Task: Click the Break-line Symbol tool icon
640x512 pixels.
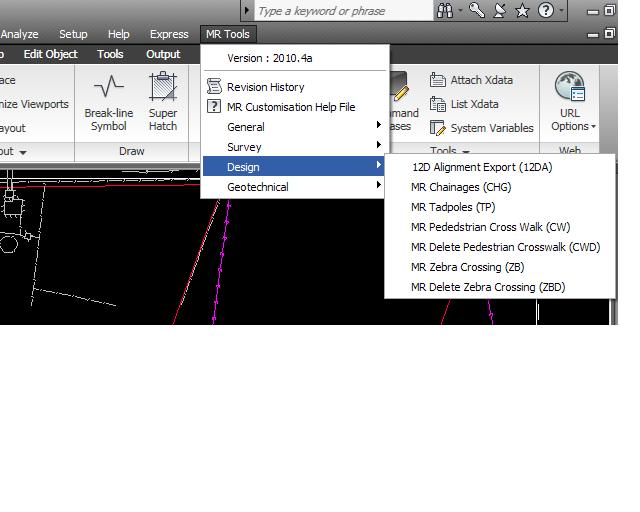Action: coord(109,86)
